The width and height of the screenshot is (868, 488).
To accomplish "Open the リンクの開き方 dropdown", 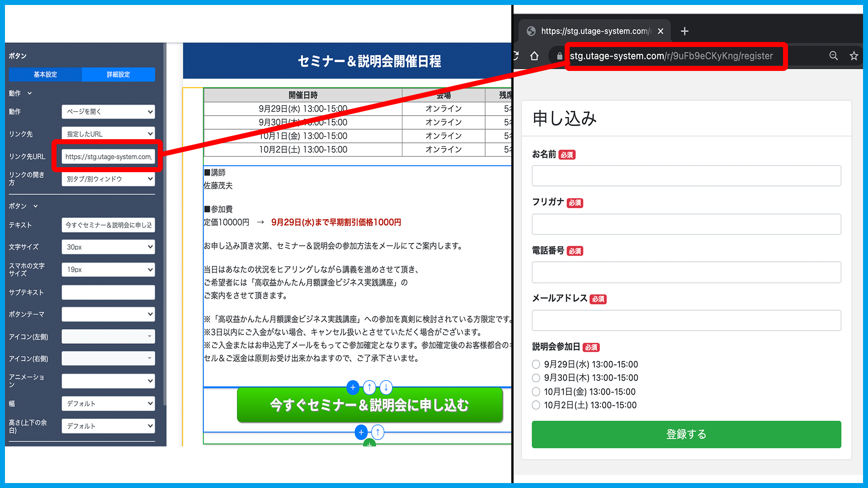I will pyautogui.click(x=108, y=179).
